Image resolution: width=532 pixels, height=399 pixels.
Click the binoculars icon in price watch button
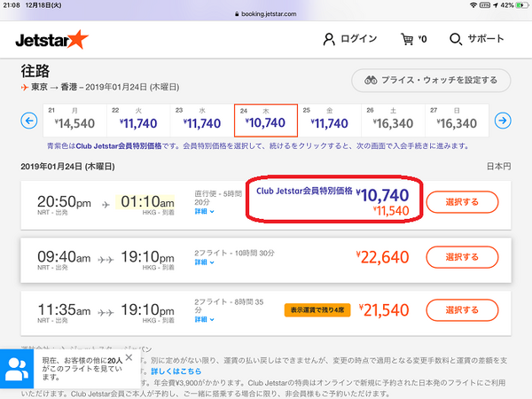[x=371, y=80]
